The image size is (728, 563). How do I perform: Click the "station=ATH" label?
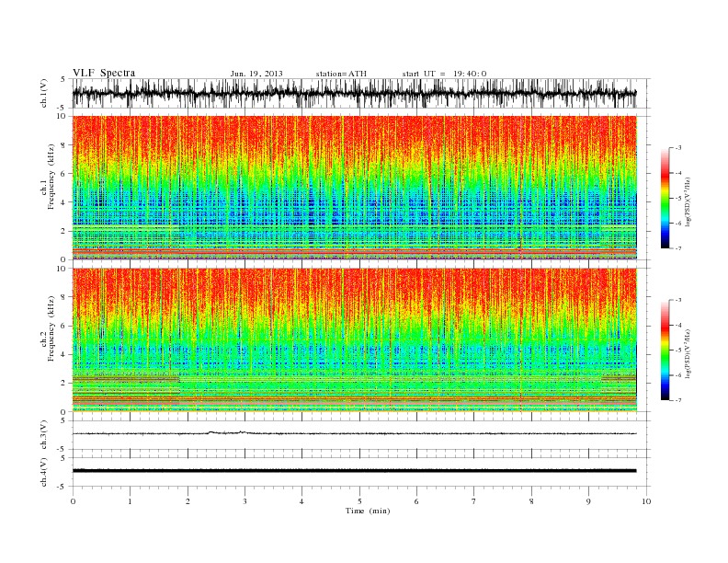pos(341,74)
